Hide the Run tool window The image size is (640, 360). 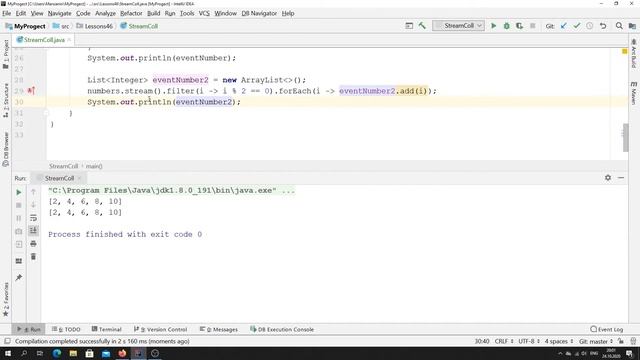[621, 178]
